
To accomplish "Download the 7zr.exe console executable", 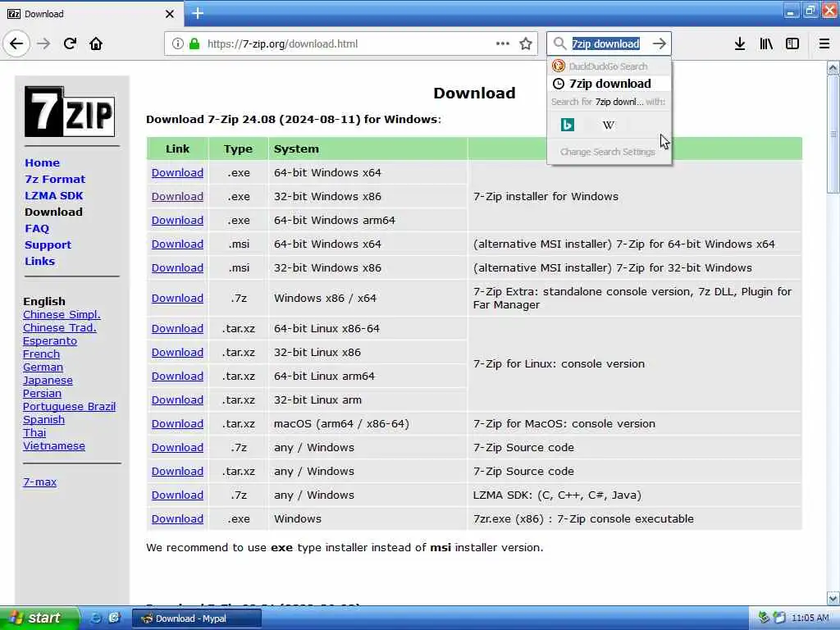I will (177, 519).
